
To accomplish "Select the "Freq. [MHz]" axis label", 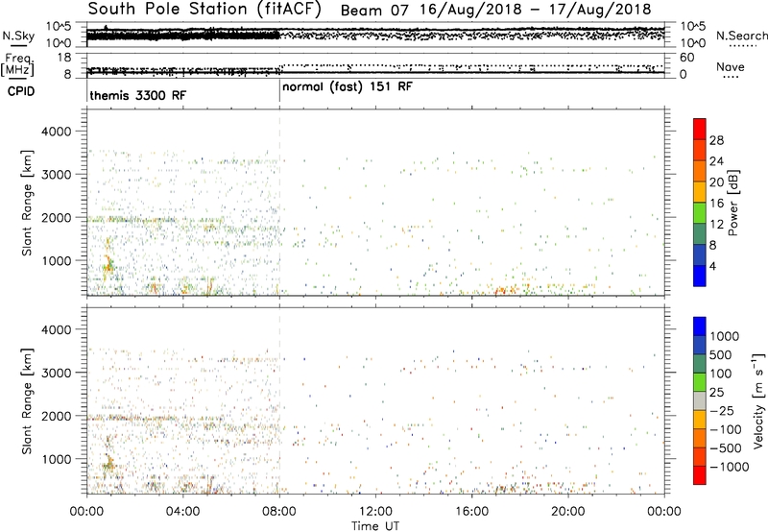I will pyautogui.click(x=17, y=64).
